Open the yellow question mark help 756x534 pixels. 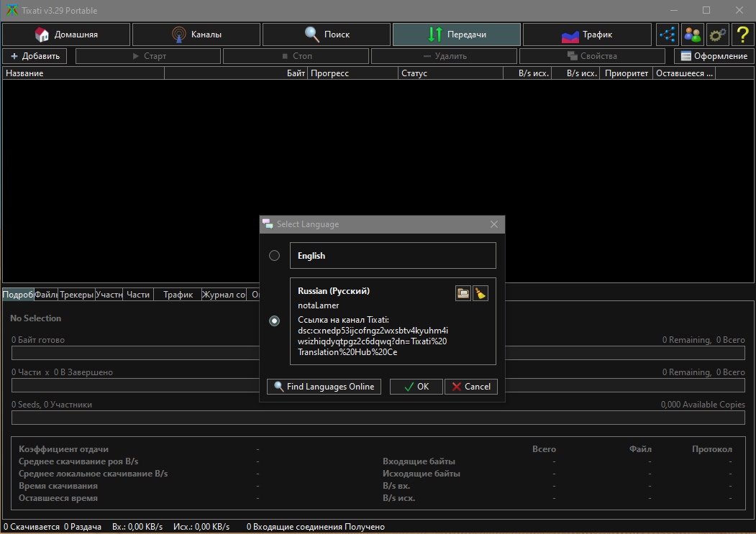743,34
